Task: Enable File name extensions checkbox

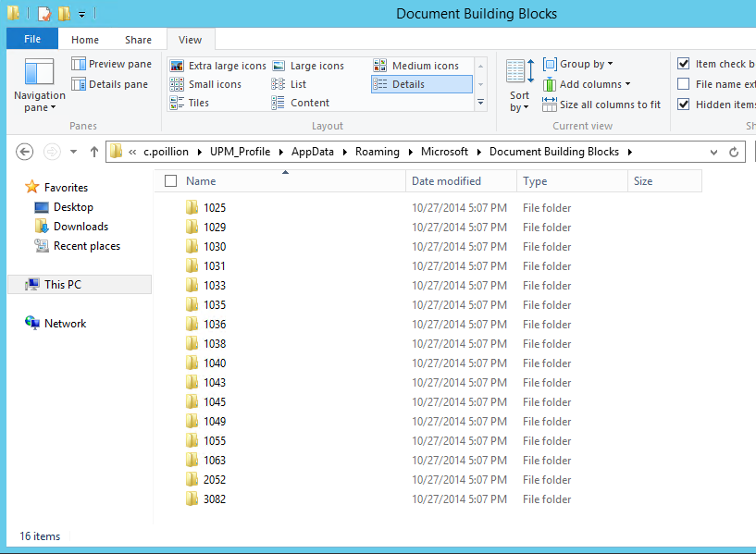Action: [x=684, y=84]
